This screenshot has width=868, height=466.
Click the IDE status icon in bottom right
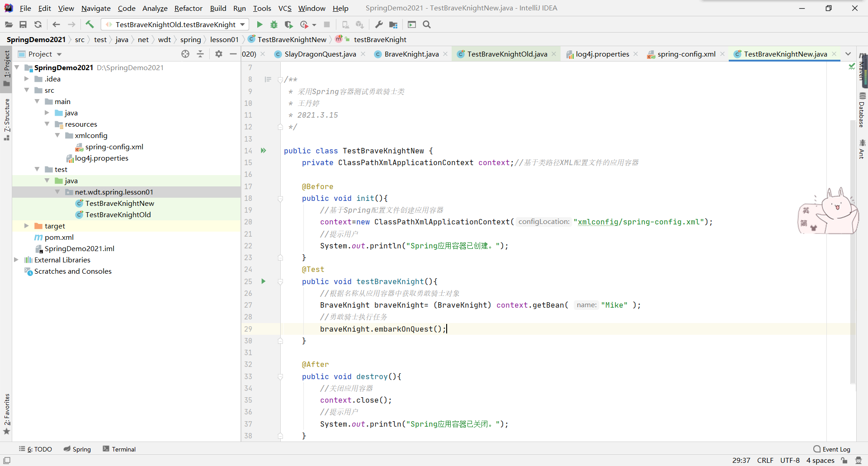(x=859, y=461)
